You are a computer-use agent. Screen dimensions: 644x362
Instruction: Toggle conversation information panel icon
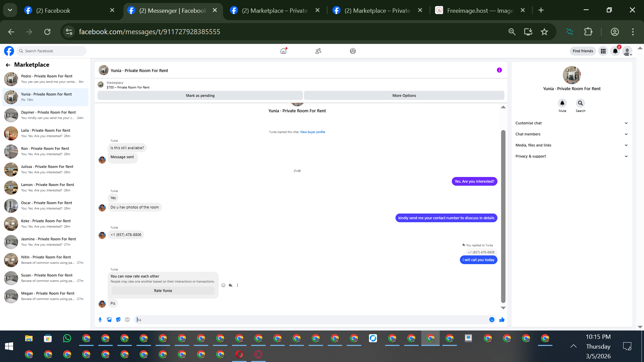(499, 70)
